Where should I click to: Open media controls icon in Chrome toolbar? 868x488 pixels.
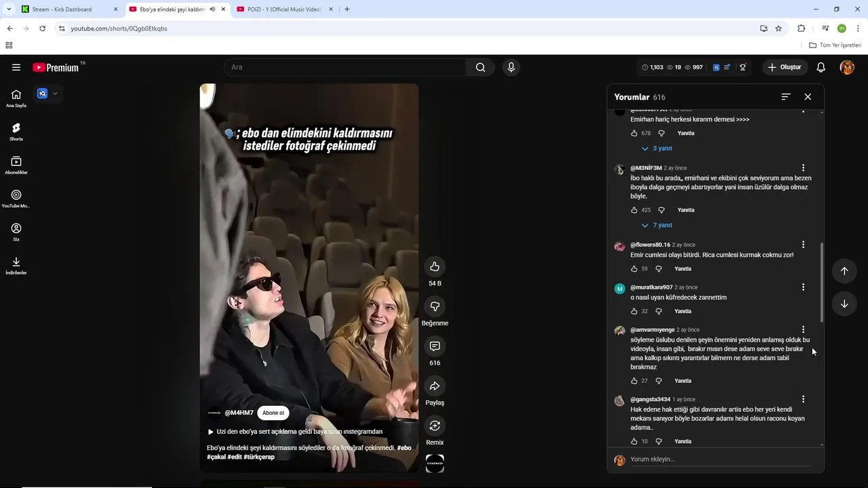825,28
